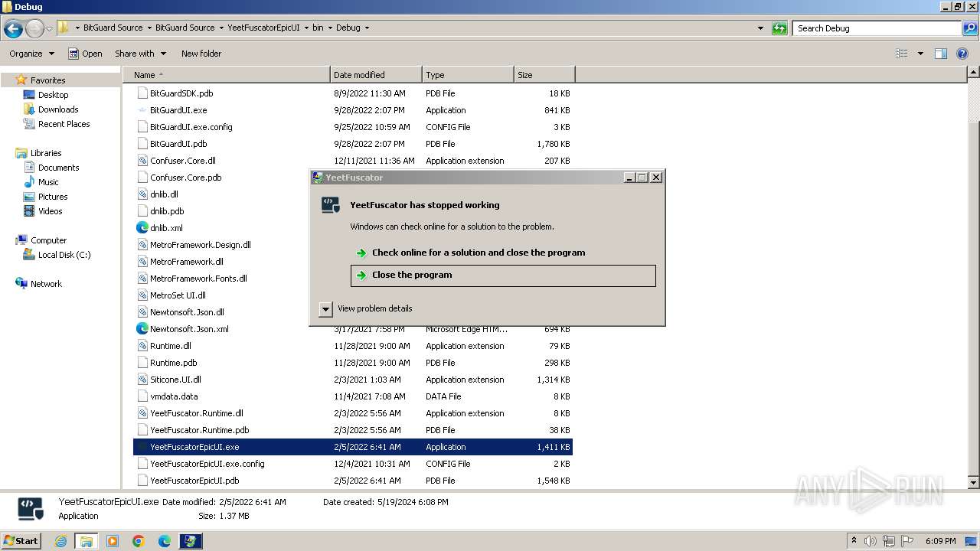This screenshot has width=980, height=551.
Task: Select vmdata.data file
Action: pyautogui.click(x=353, y=396)
